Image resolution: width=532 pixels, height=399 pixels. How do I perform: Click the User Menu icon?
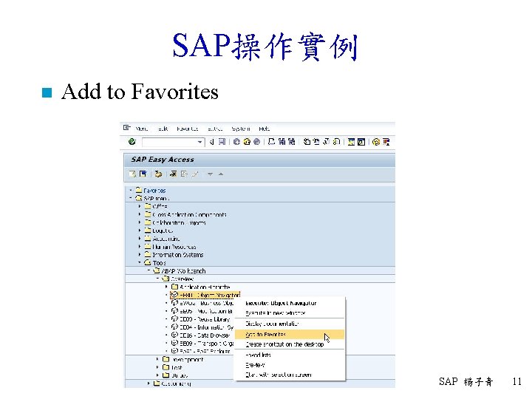pyautogui.click(x=132, y=174)
